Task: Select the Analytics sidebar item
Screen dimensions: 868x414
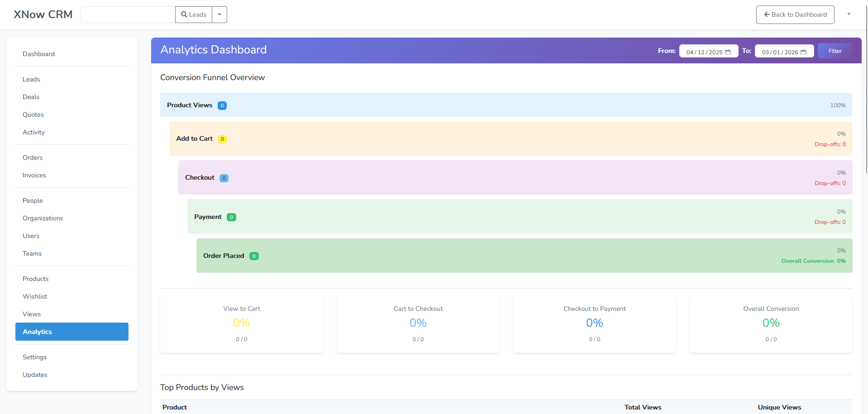Action: click(x=72, y=332)
